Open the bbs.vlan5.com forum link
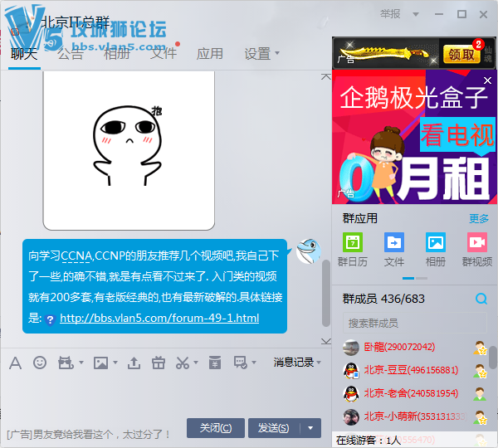The width and height of the screenshot is (498, 448). (x=159, y=319)
